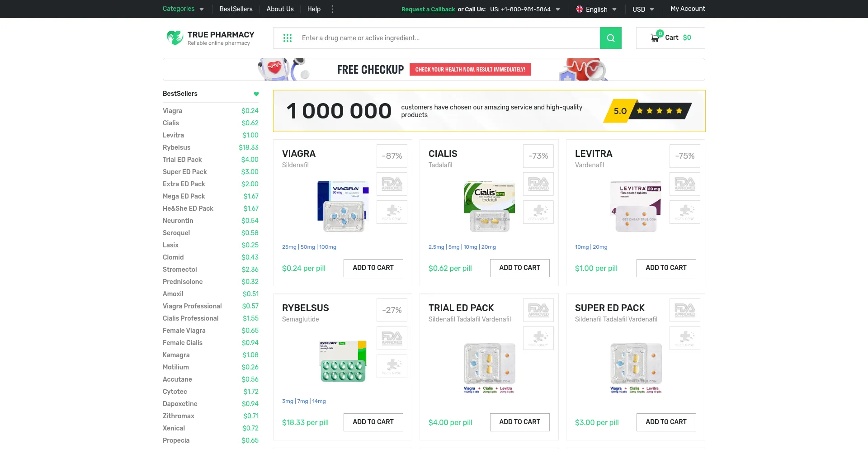Open the three-dot more menu in the top bar
Screen dimensions: 868x449
[332, 9]
